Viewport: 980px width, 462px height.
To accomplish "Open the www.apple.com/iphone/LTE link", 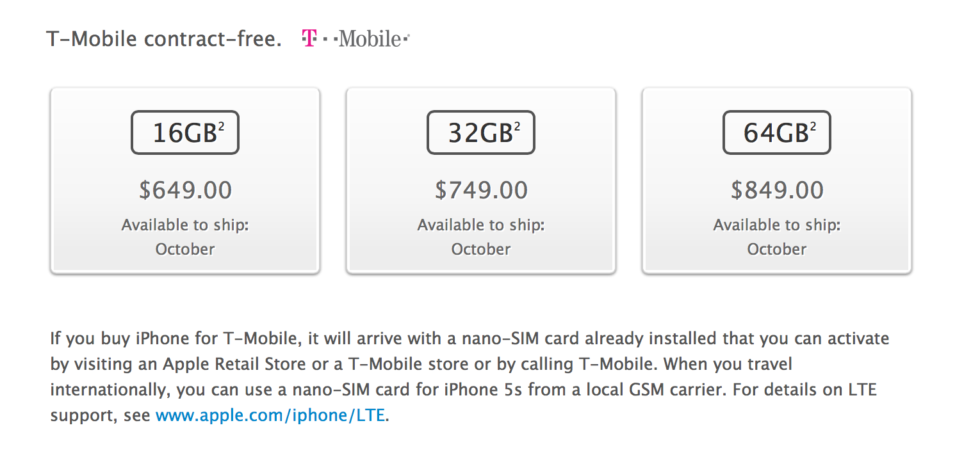I will point(270,415).
